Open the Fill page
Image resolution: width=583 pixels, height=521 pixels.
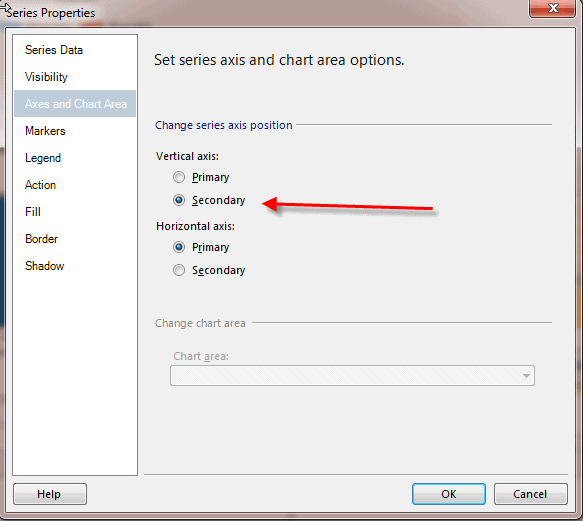(x=33, y=212)
